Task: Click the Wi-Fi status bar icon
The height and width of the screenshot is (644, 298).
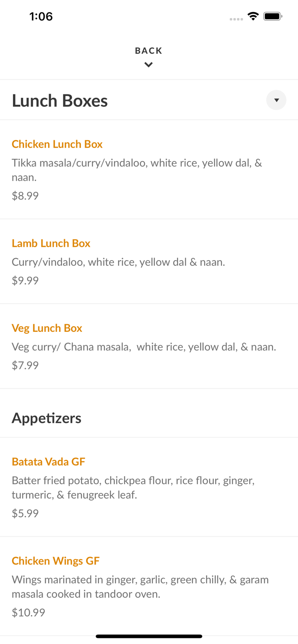Action: pyautogui.click(x=253, y=16)
